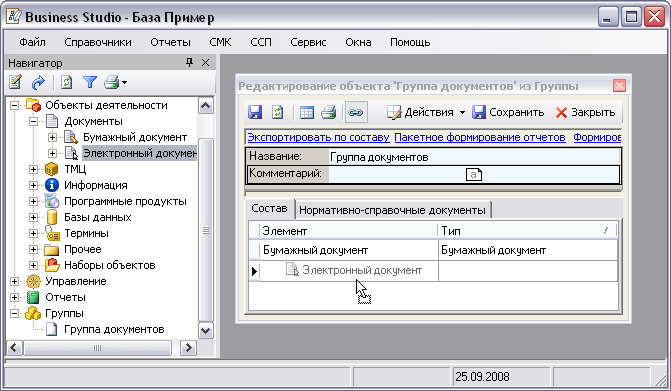Select the Термины tree item icon
Screen dimensions: 671x391
point(52,234)
